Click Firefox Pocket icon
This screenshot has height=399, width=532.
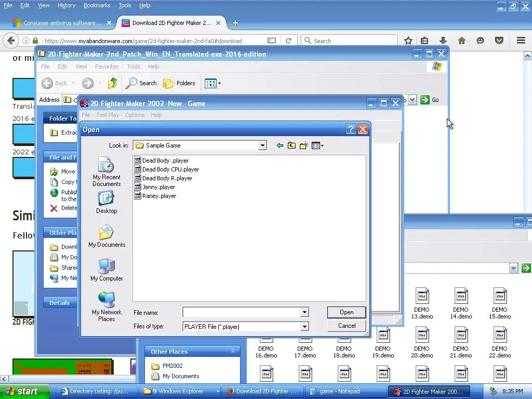(499, 41)
